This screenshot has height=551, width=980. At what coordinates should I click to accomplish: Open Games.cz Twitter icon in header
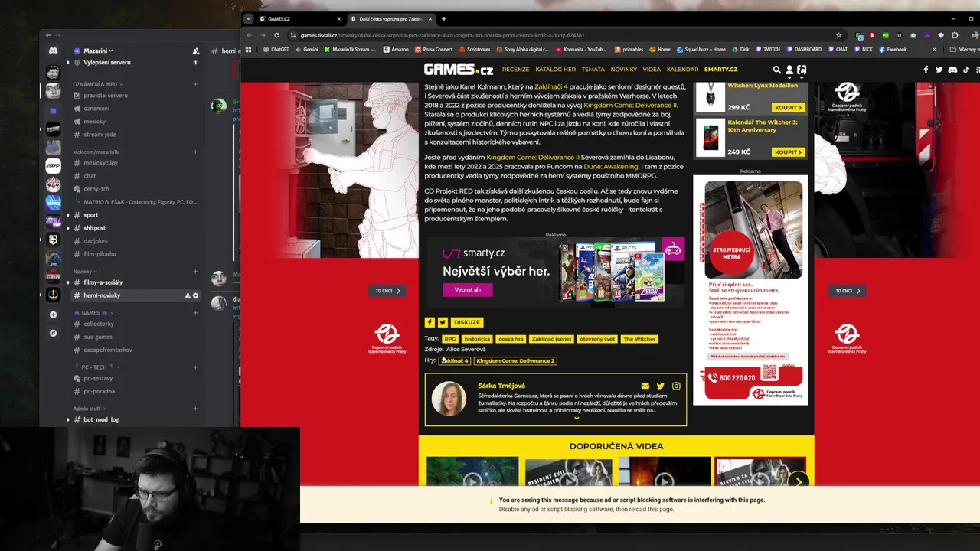coord(939,70)
